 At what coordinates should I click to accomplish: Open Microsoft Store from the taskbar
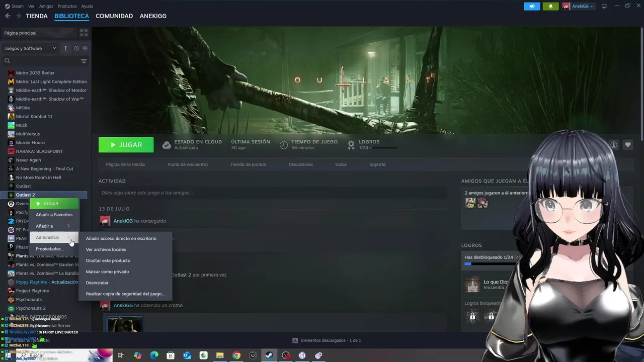171,355
